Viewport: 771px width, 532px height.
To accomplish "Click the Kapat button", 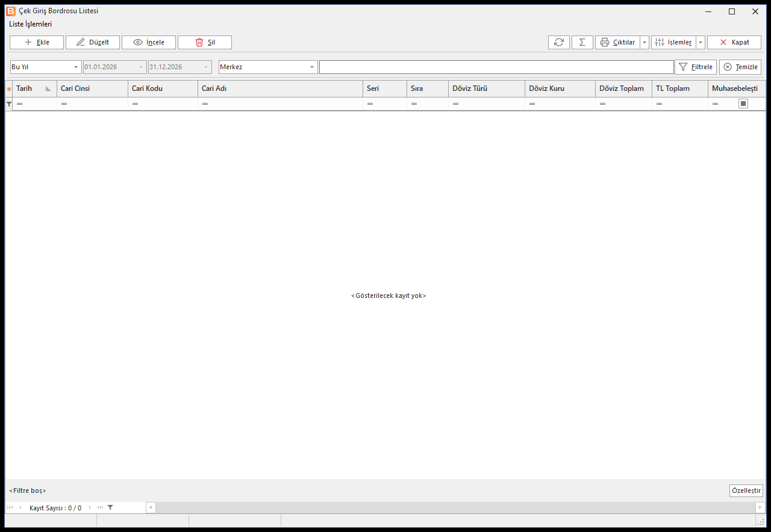I will (734, 42).
